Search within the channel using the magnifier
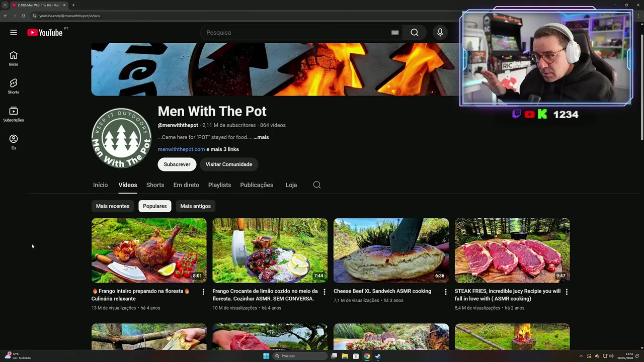644x362 pixels. pos(317,185)
